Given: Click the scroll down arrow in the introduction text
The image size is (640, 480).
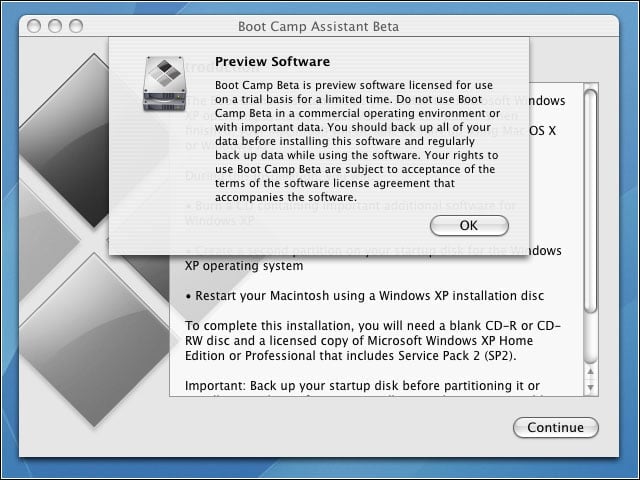Looking at the screenshot, I should (590, 387).
